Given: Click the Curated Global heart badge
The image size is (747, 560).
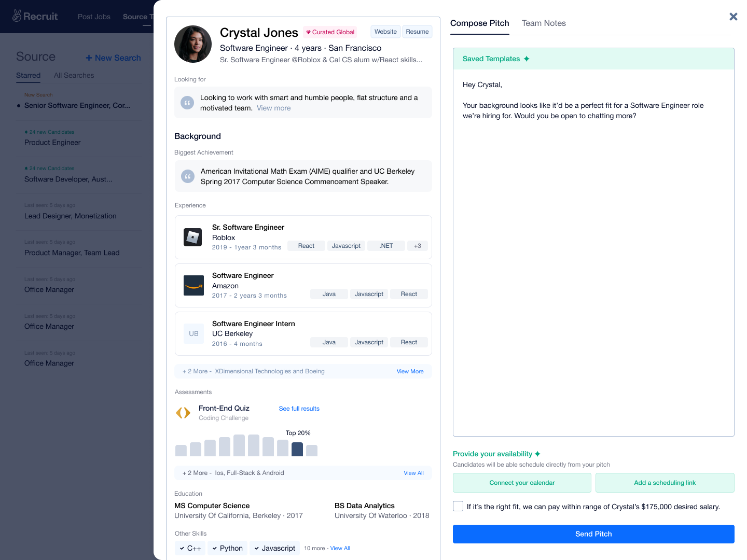Looking at the screenshot, I should (x=309, y=32).
